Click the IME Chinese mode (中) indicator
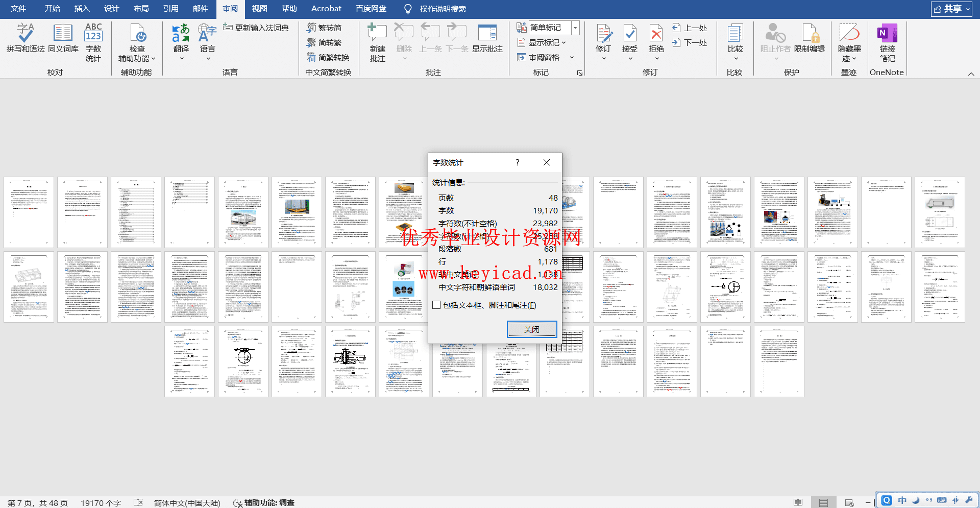The height and width of the screenshot is (508, 980). 902,500
